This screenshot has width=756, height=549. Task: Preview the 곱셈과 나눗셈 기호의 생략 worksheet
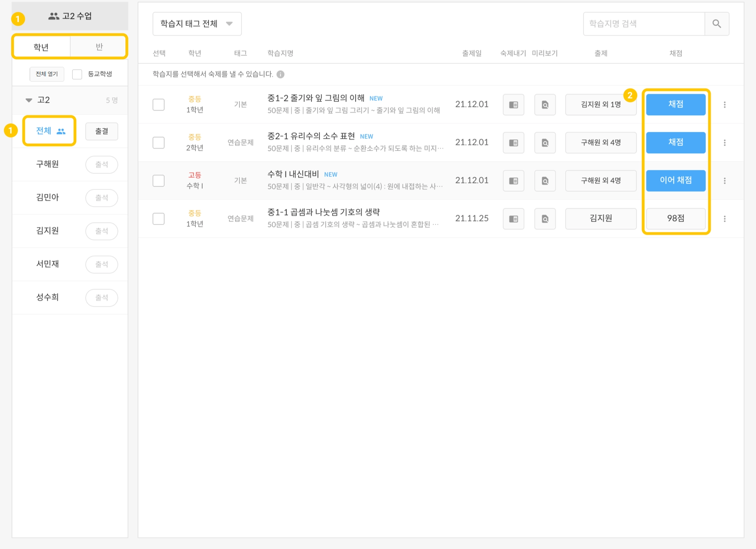[545, 219]
